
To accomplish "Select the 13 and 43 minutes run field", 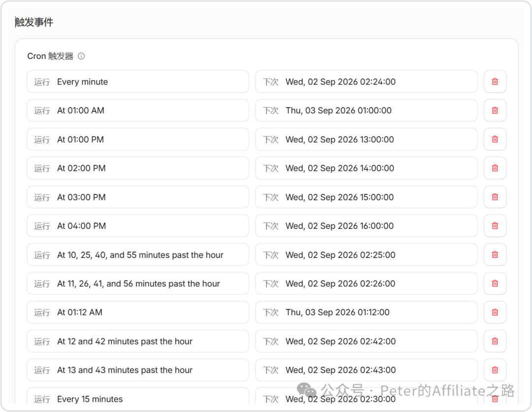I will (138, 370).
